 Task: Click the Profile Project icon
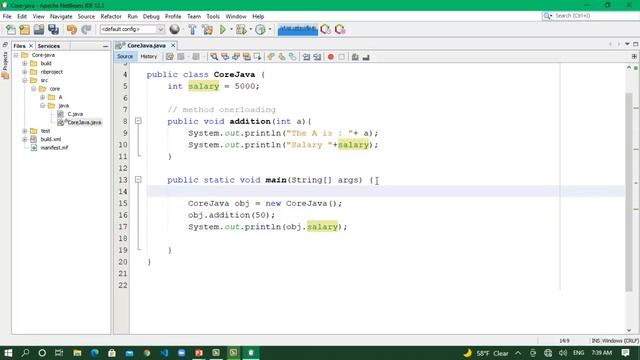tap(260, 29)
